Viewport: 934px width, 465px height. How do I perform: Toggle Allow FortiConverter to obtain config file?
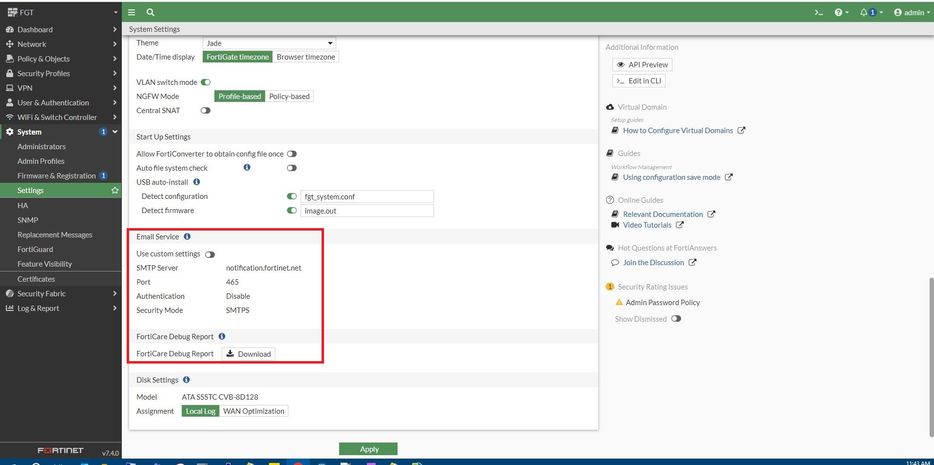[x=291, y=154]
